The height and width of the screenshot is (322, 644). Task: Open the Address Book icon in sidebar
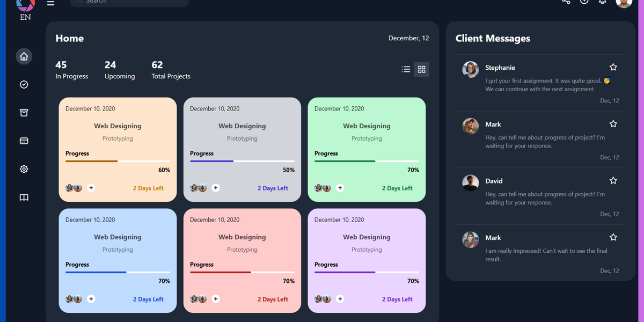[24, 197]
